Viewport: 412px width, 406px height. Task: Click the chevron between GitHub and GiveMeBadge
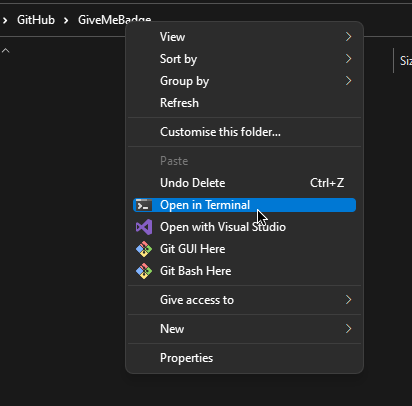click(x=66, y=21)
